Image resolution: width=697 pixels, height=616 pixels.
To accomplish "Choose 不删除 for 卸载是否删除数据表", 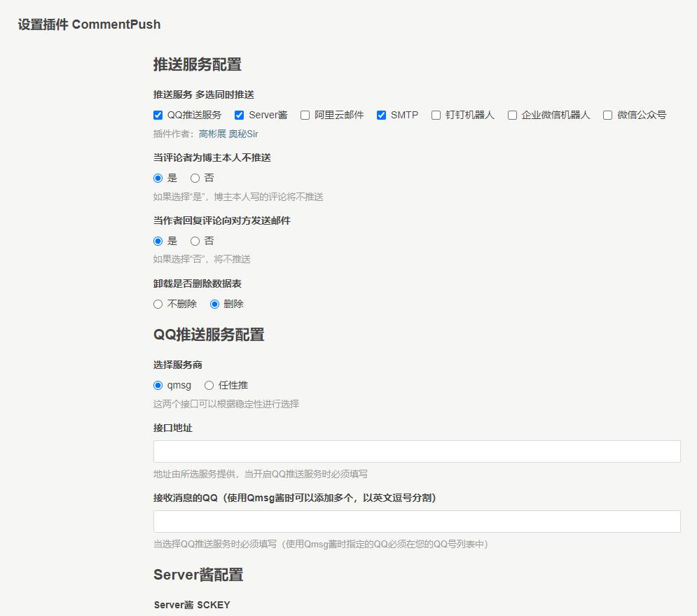I will (158, 304).
